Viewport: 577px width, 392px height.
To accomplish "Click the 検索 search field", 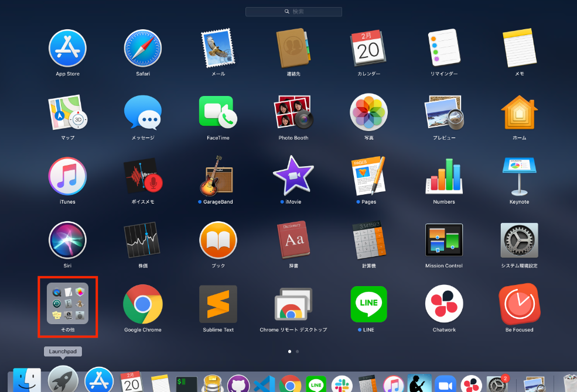I will pos(293,12).
